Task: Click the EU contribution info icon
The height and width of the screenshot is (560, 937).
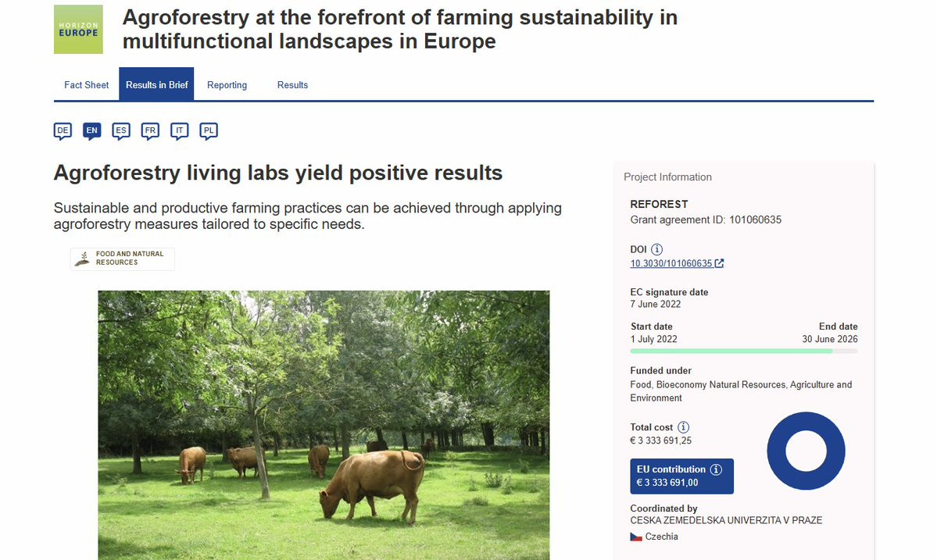Action: (717, 469)
